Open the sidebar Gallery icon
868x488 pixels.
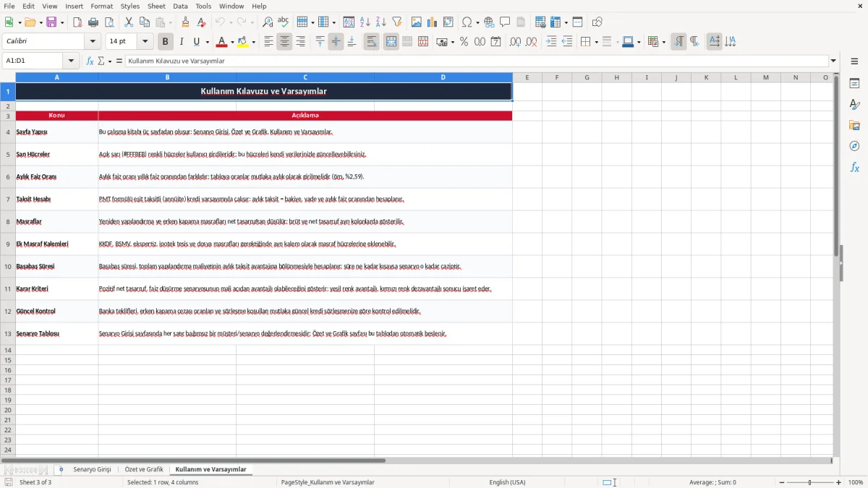[x=854, y=125]
